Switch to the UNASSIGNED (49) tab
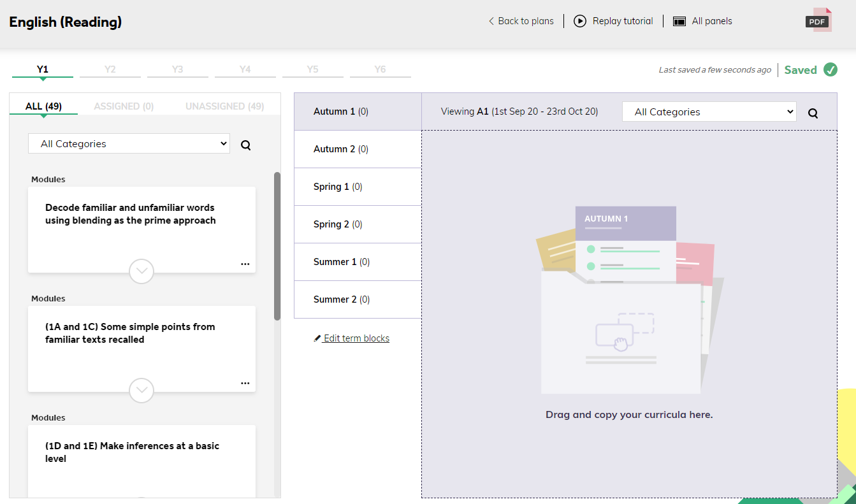Viewport: 856px width, 504px height. click(225, 106)
